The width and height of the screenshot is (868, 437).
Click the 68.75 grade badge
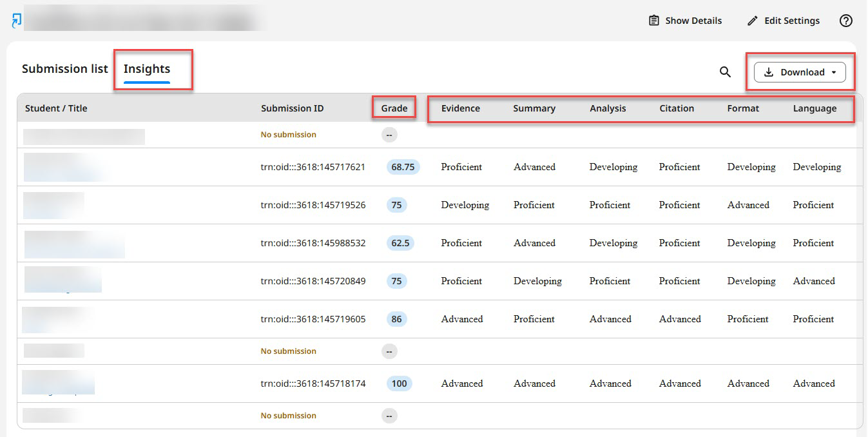(x=403, y=167)
